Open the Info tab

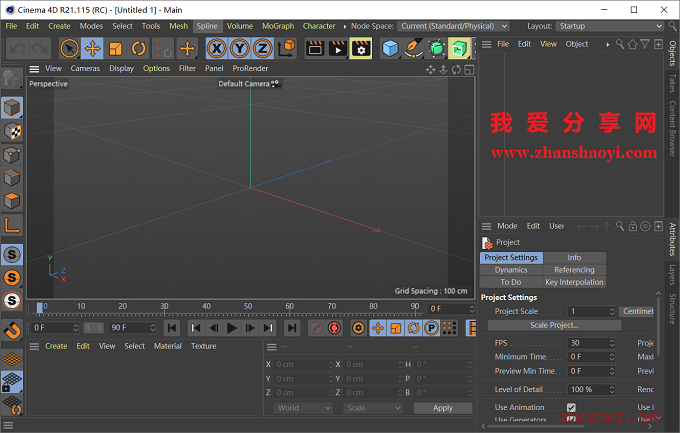pos(574,258)
